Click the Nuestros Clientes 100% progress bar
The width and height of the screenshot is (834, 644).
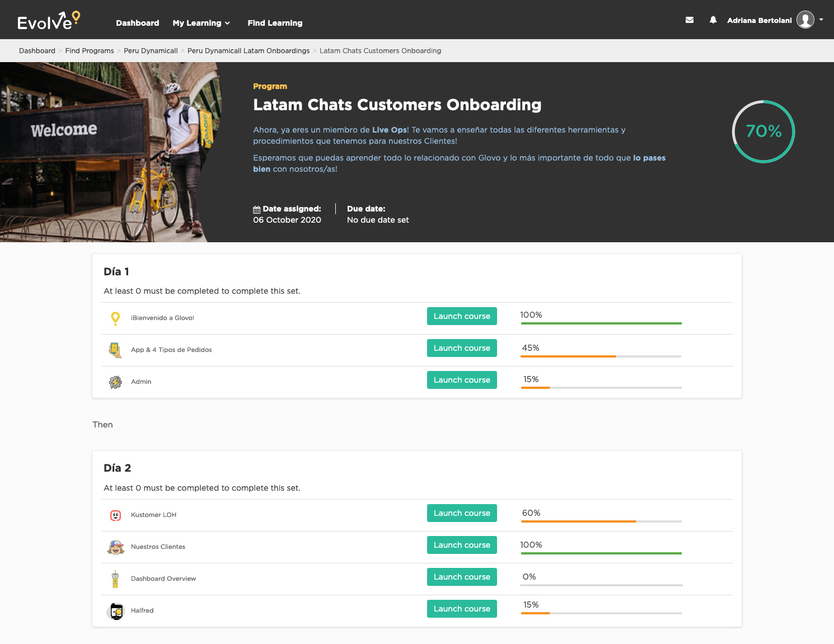click(x=601, y=553)
